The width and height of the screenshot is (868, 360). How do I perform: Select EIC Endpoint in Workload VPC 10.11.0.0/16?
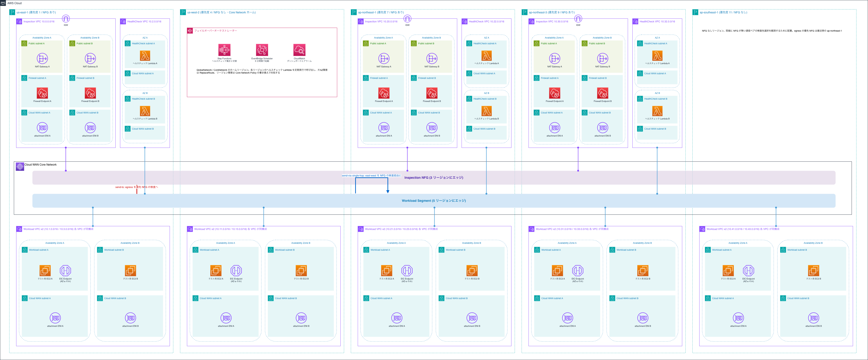236,271
